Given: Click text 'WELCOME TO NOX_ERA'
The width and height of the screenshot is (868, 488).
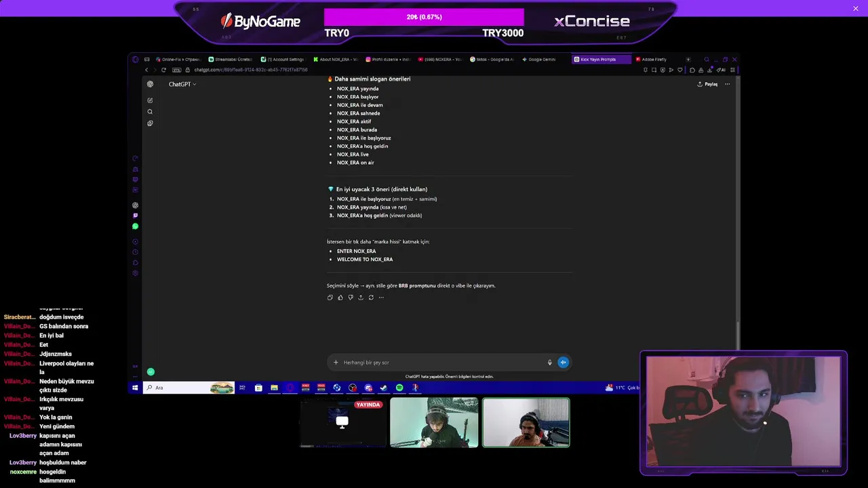Looking at the screenshot, I should [365, 260].
